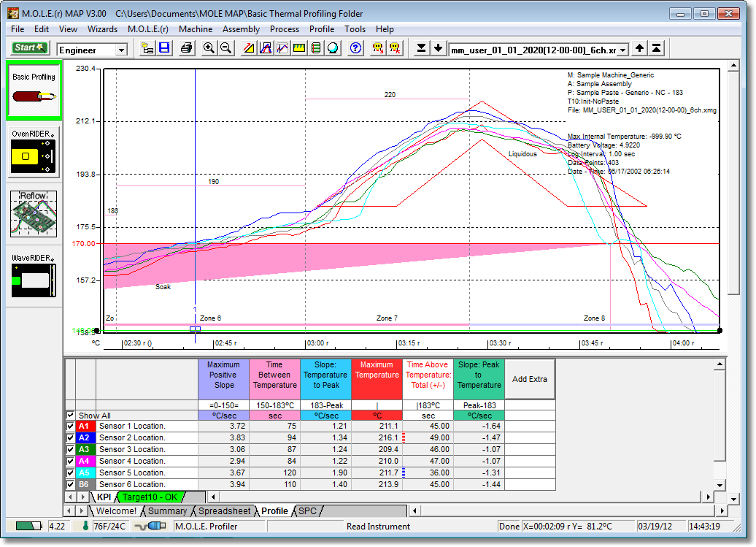The image size is (756, 547).
Task: Open the Engineer user-level dropdown
Action: point(122,50)
